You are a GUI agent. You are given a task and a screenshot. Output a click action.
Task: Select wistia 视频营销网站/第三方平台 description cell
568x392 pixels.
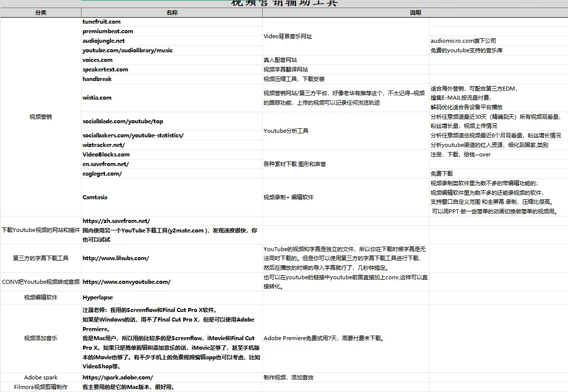click(346, 98)
